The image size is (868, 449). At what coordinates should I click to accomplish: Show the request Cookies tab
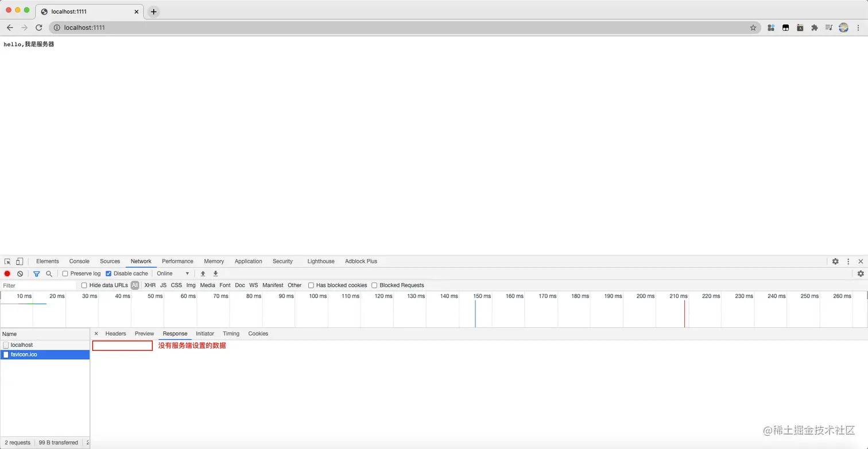coord(258,334)
